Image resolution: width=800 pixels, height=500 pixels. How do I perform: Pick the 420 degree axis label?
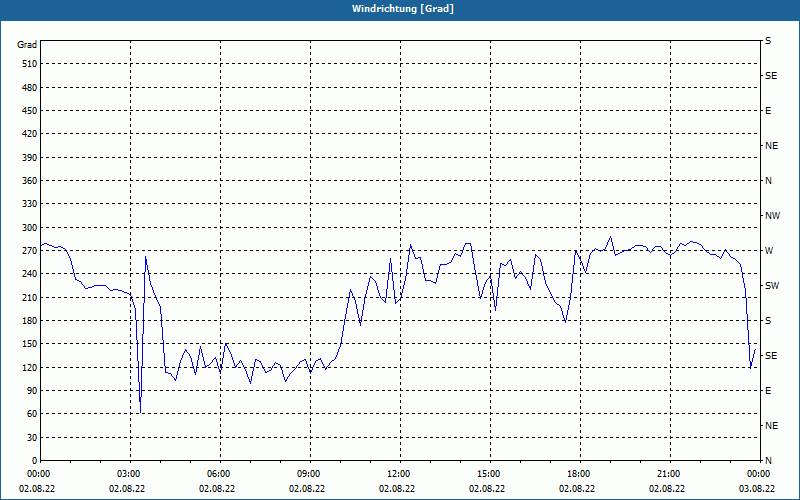30,134
